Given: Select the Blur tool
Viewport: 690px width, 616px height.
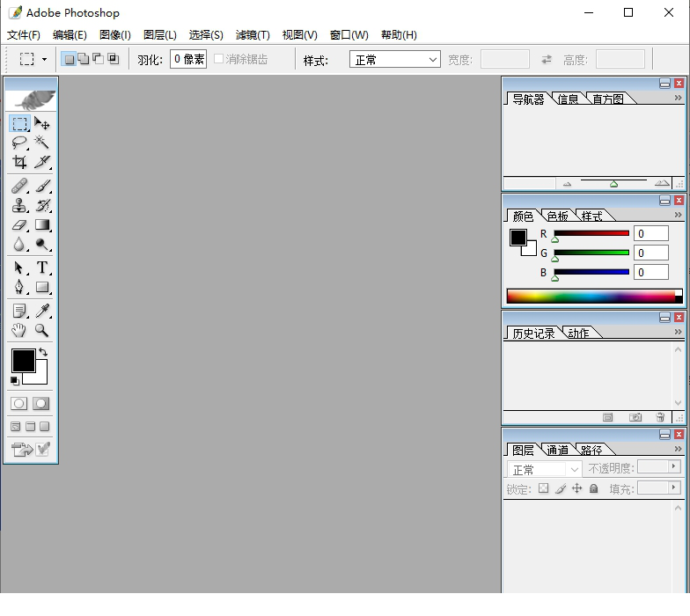Looking at the screenshot, I should [x=19, y=244].
